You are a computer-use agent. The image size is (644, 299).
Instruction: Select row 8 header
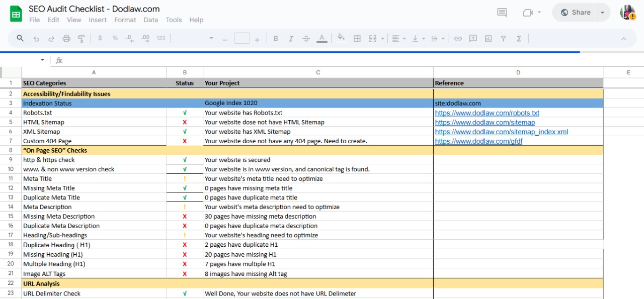click(11, 150)
